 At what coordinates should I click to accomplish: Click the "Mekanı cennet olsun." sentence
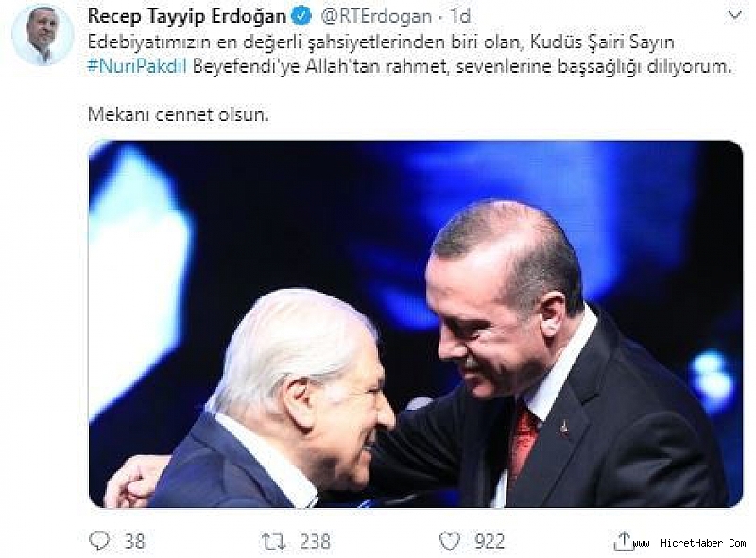pos(179,114)
